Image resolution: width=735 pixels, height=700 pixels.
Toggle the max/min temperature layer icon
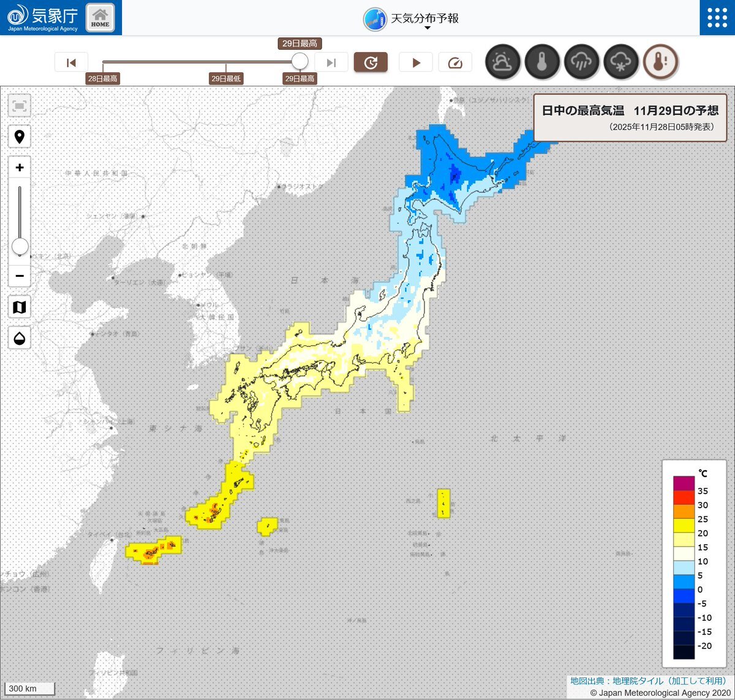pyautogui.click(x=660, y=62)
